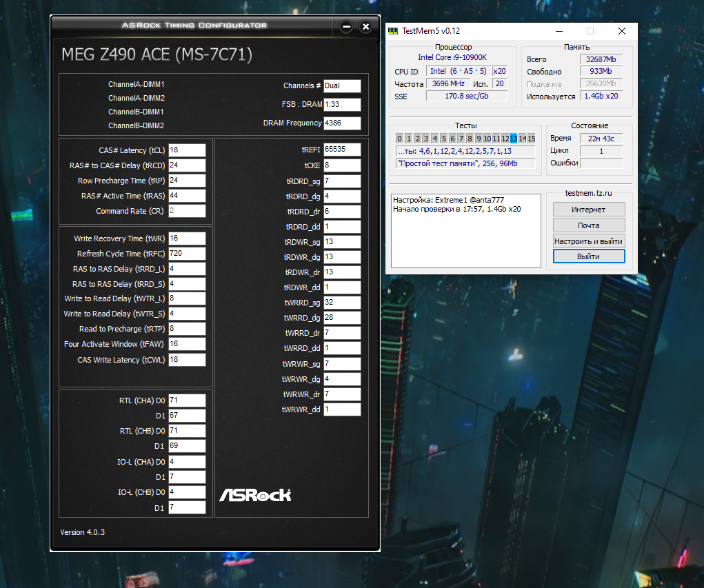Click the TestMem5 app icon in title bar
The width and height of the screenshot is (704, 588).
tap(393, 31)
